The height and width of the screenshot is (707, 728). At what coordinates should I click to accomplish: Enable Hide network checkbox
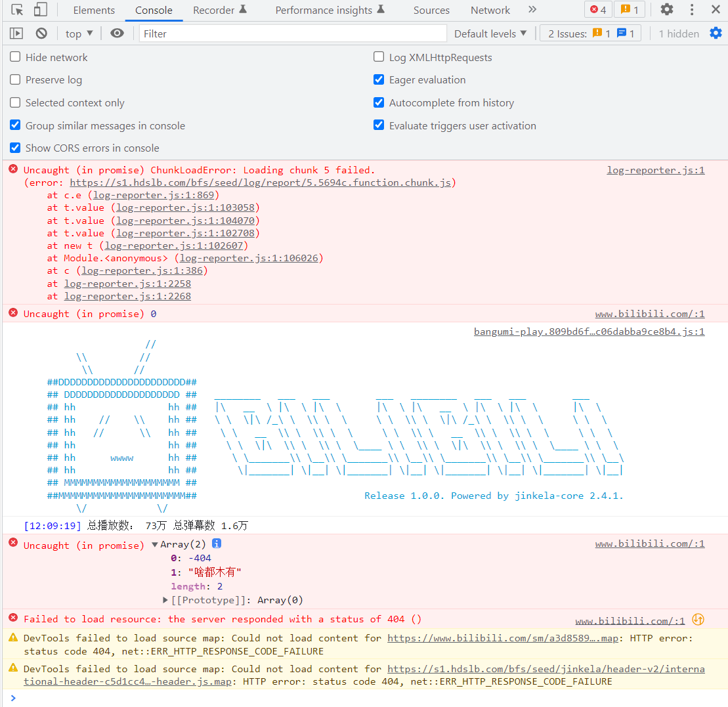coord(15,56)
